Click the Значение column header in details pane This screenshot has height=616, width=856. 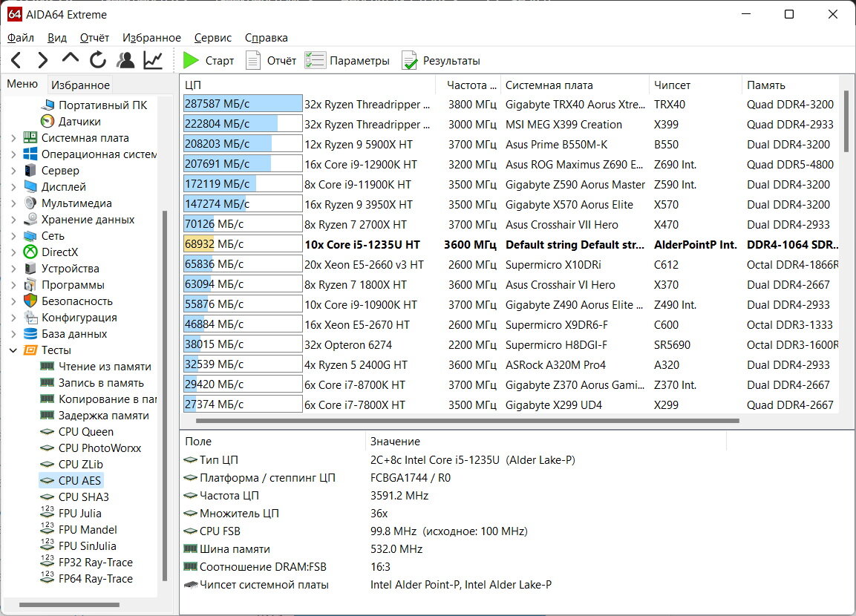pos(546,442)
